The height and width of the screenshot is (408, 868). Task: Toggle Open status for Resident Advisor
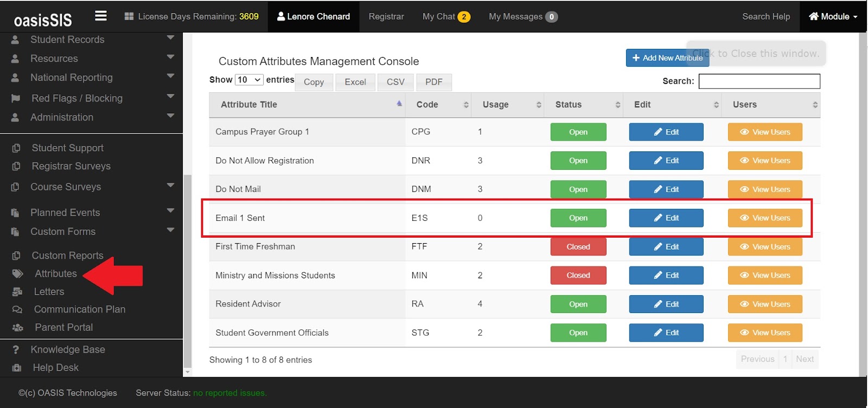(x=578, y=304)
